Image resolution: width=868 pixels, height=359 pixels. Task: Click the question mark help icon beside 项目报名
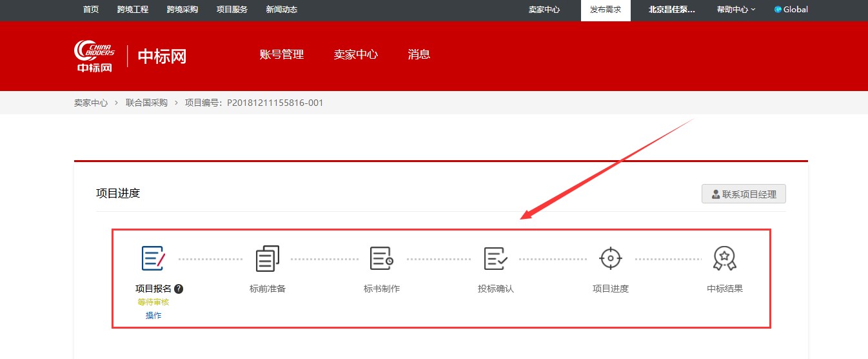(179, 289)
